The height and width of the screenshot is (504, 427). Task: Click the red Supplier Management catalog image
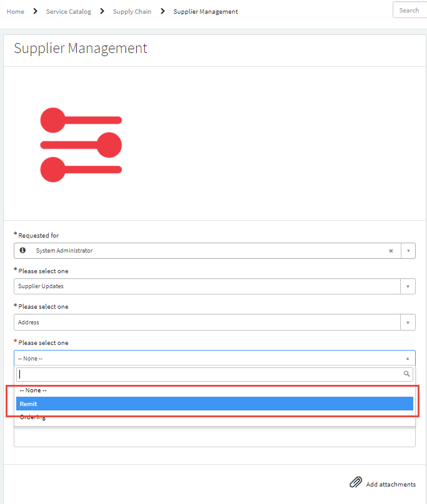pyautogui.click(x=81, y=143)
